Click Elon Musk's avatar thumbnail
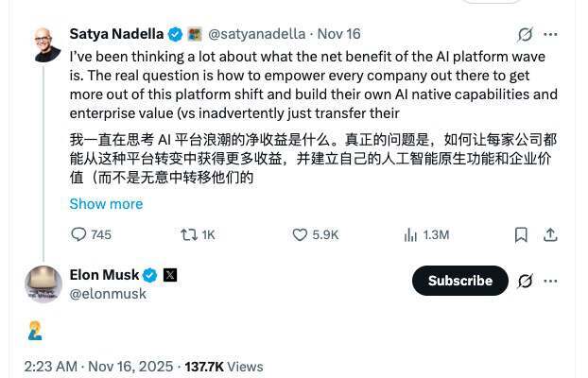The height and width of the screenshot is (378, 588). pos(43,284)
